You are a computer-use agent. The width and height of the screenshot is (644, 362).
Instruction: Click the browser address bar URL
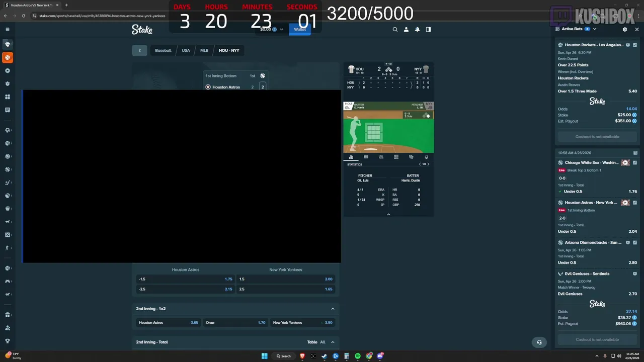click(102, 16)
